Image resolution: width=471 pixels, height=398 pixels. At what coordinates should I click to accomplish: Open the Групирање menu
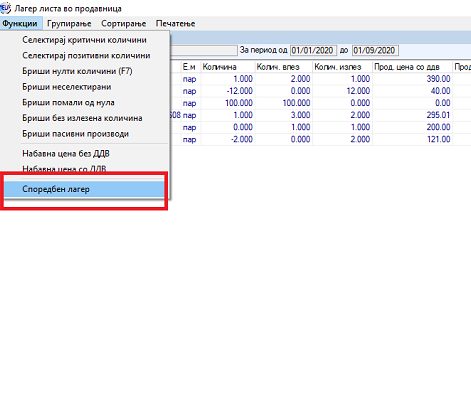69,24
